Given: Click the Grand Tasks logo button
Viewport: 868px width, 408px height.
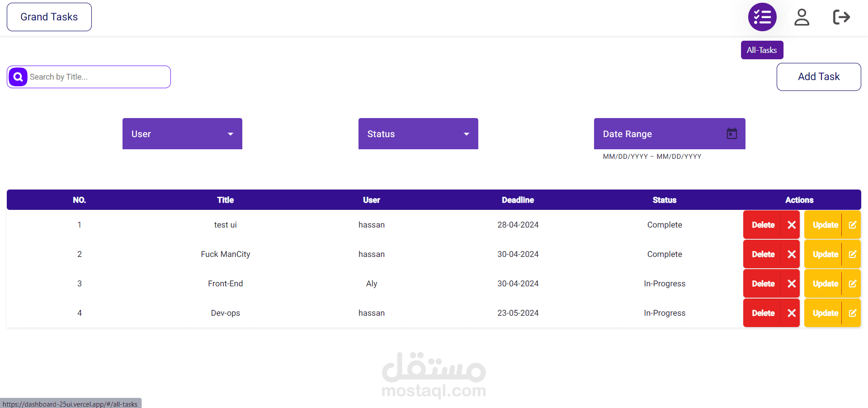Looking at the screenshot, I should point(49,17).
